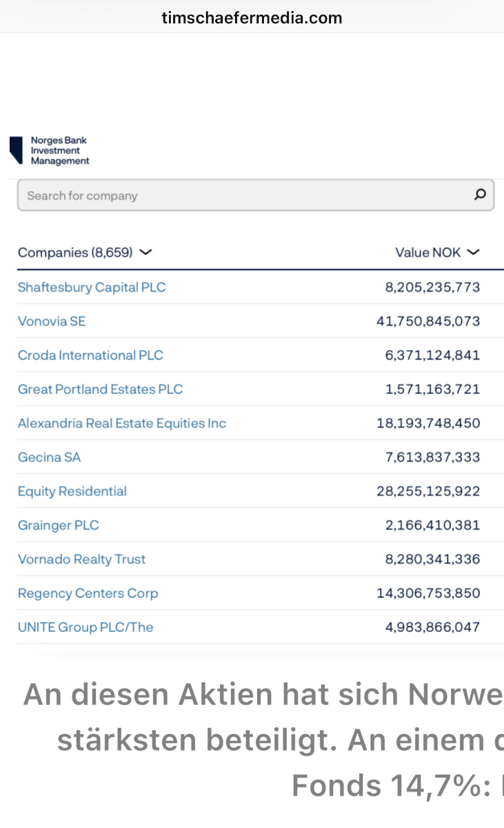Viewport: 504px width, 828px height.
Task: Open Shaftesbury Capital PLC link
Action: 92,287
